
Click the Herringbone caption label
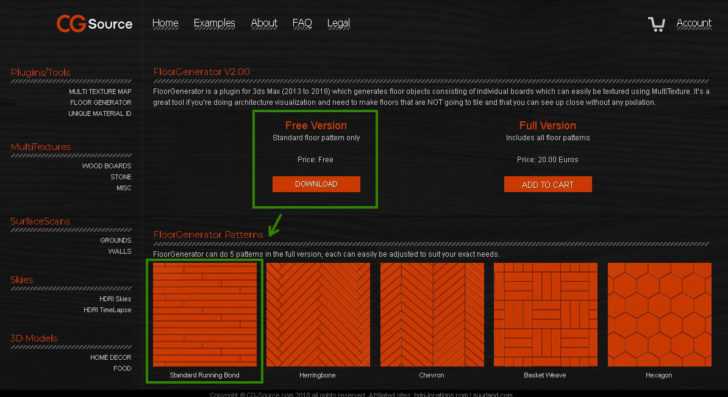(x=318, y=375)
